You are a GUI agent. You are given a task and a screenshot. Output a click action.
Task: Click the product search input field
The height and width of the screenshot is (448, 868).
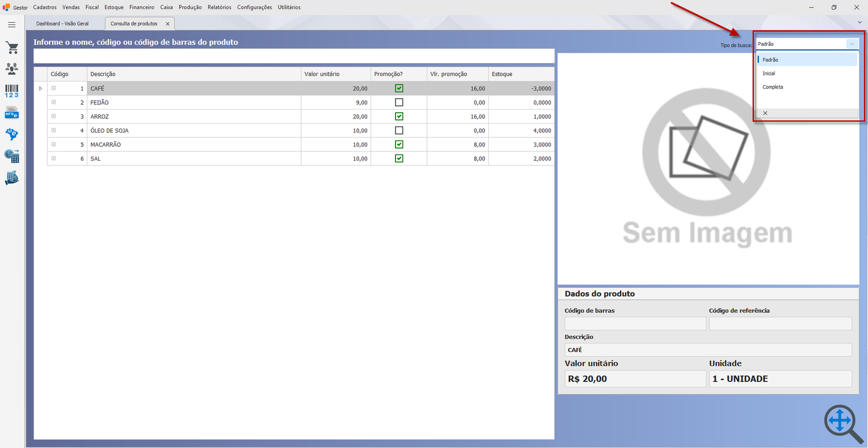click(294, 56)
